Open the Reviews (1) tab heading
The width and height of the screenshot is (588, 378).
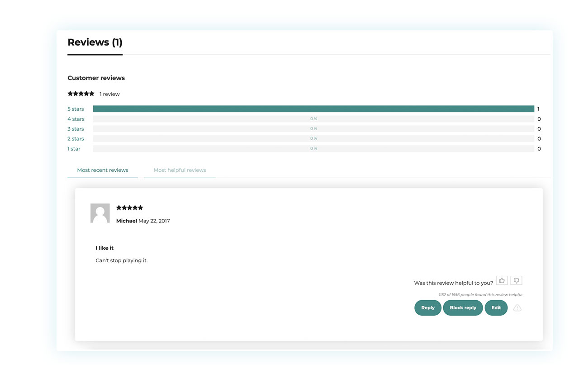[x=95, y=43]
